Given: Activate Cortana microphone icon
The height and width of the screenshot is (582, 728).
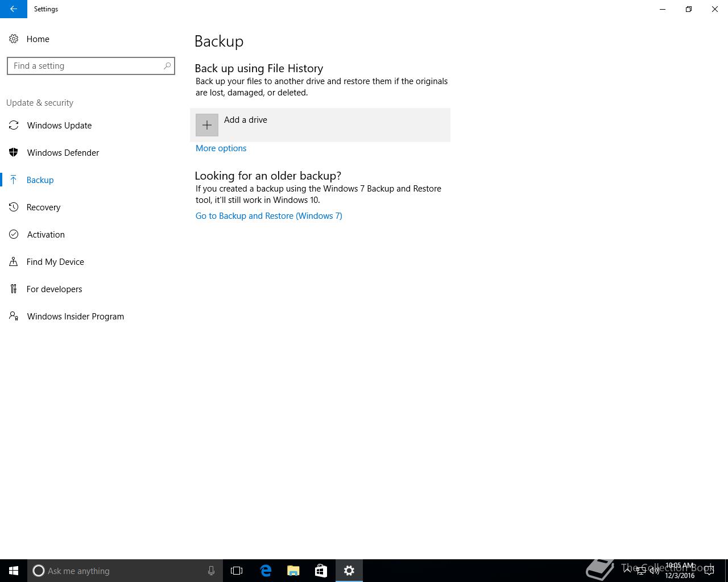Looking at the screenshot, I should click(211, 571).
